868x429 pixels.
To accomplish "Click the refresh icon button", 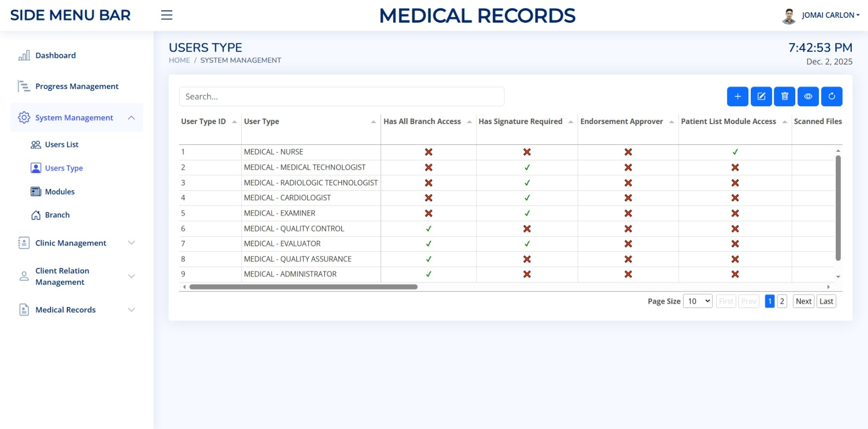I will [x=831, y=96].
